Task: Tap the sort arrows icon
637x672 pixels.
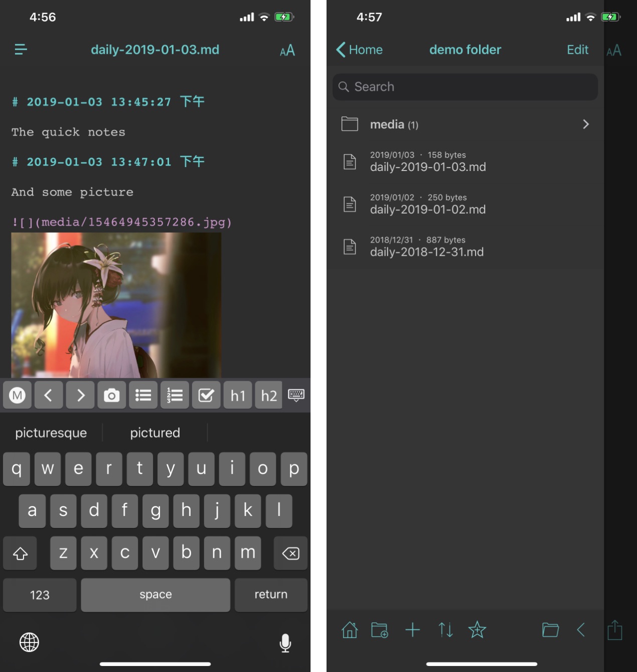Action: (x=445, y=630)
